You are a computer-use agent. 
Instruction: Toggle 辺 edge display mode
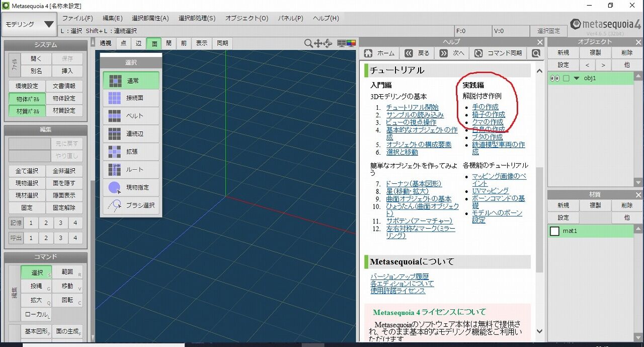(138, 43)
